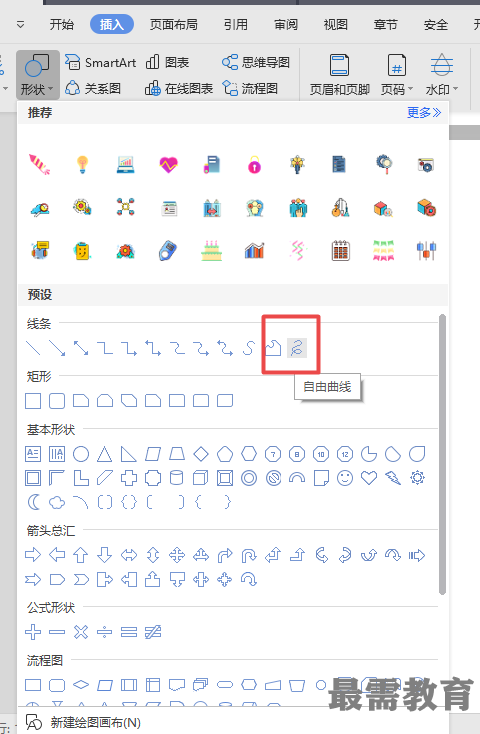This screenshot has width=480, height=734.
Task: Insert a SmartArt graphic
Action: tap(101, 62)
